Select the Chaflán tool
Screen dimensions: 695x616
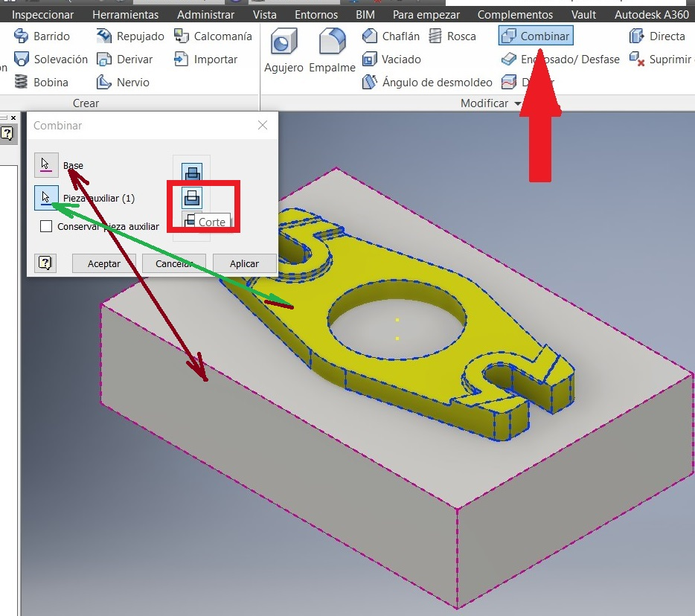[x=391, y=36]
